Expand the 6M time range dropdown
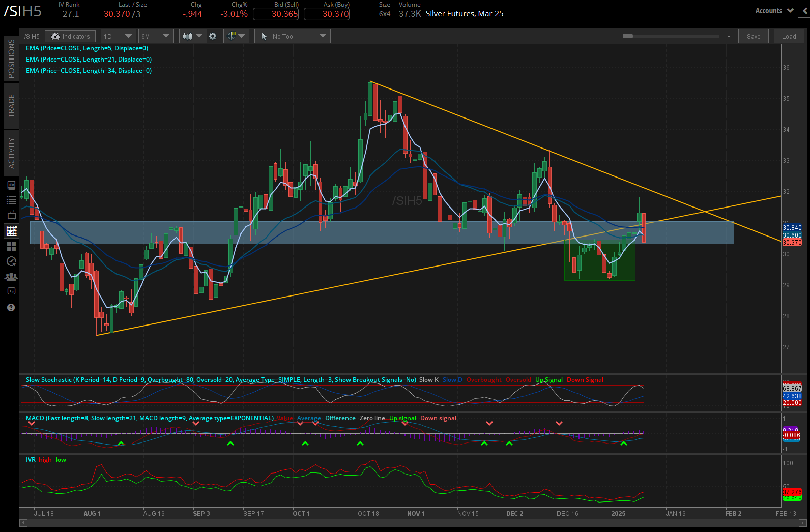Screen dimensions: 810x532 pyautogui.click(x=156, y=36)
